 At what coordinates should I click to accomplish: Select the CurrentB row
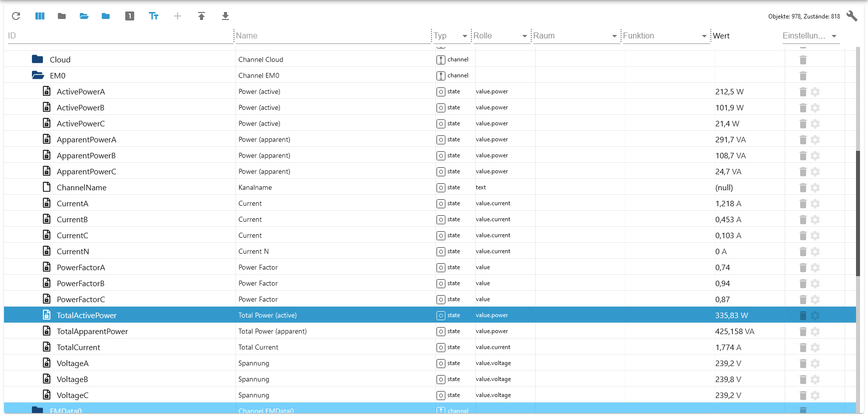pos(430,220)
